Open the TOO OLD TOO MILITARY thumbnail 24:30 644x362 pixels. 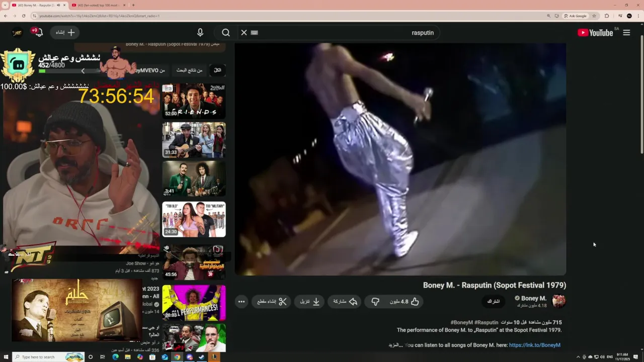194,219
